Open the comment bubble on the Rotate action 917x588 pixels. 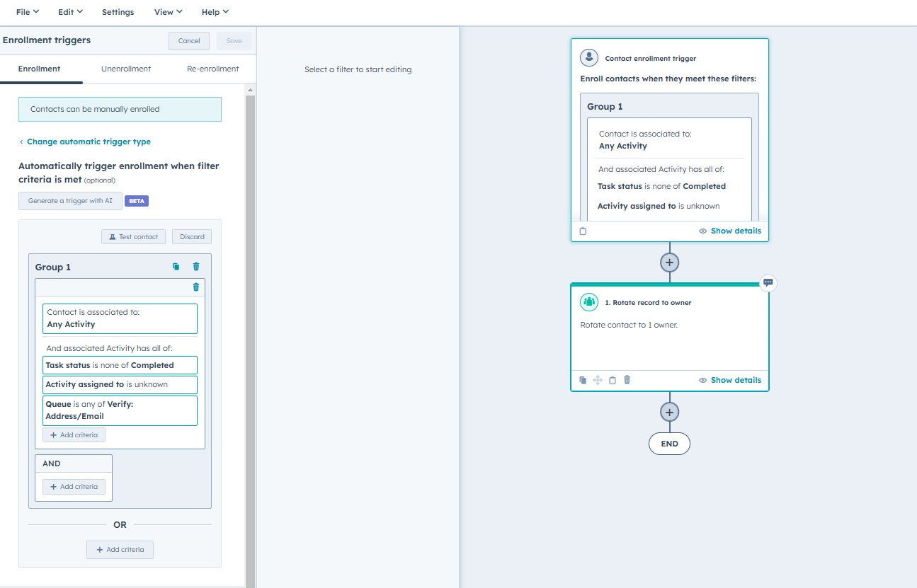(767, 282)
